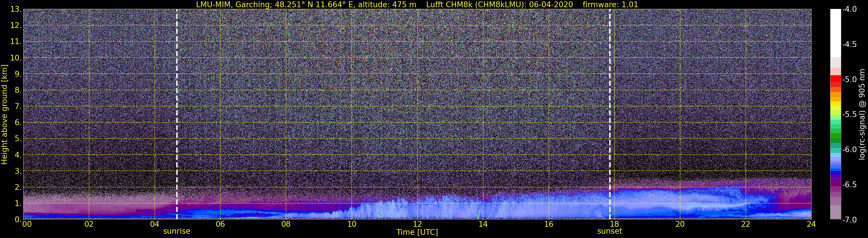
Task: Click the '8.' height axis tick label
Action: click(x=18, y=90)
